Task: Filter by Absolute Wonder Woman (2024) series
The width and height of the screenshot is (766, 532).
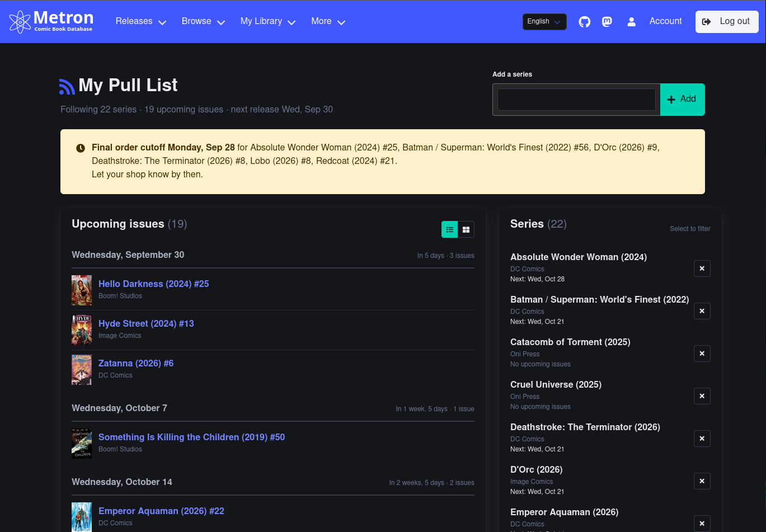Action: 579,257
